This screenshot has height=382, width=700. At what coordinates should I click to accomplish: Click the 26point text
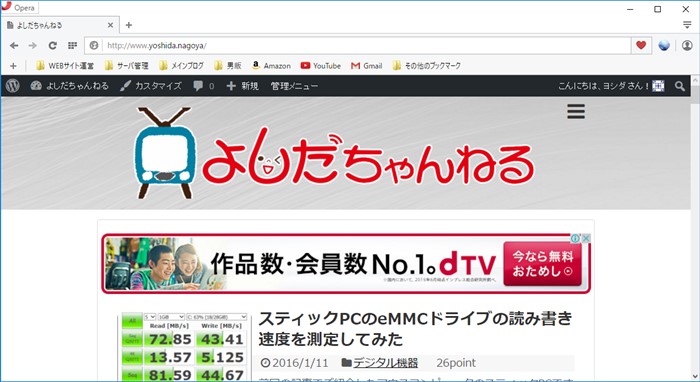[456, 363]
